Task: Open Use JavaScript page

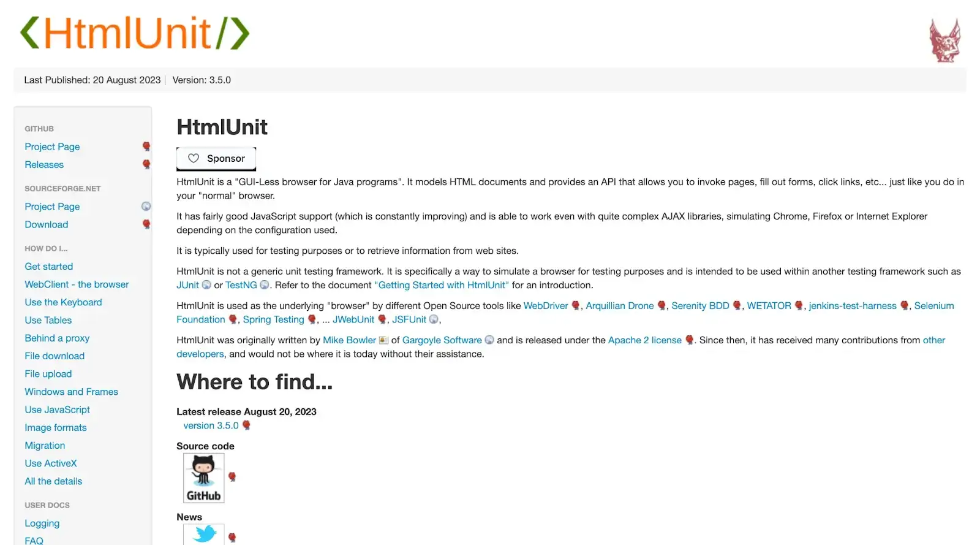Action: click(x=57, y=410)
